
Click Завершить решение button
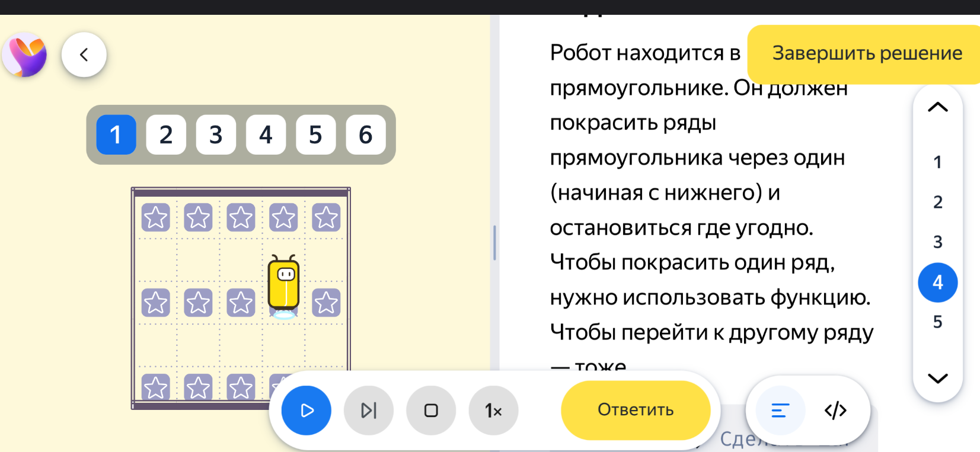(x=867, y=53)
